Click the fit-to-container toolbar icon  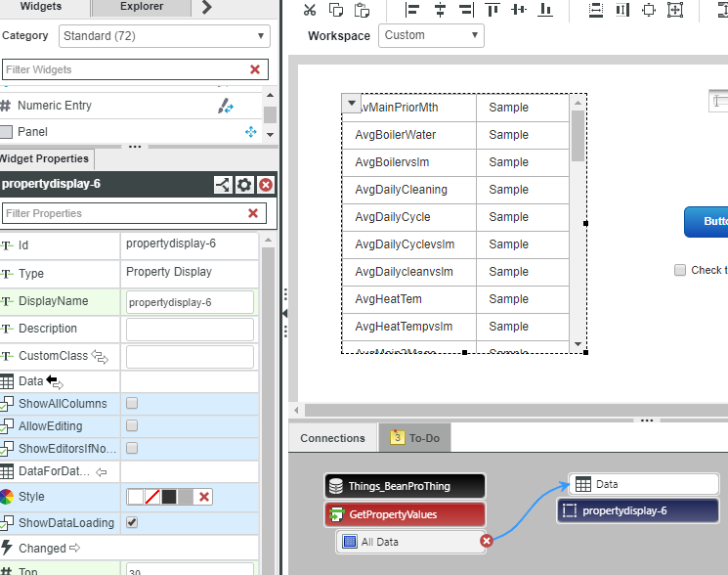tap(675, 9)
